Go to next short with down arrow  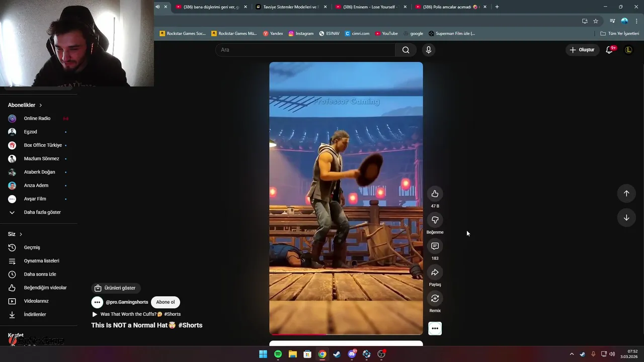click(x=626, y=218)
